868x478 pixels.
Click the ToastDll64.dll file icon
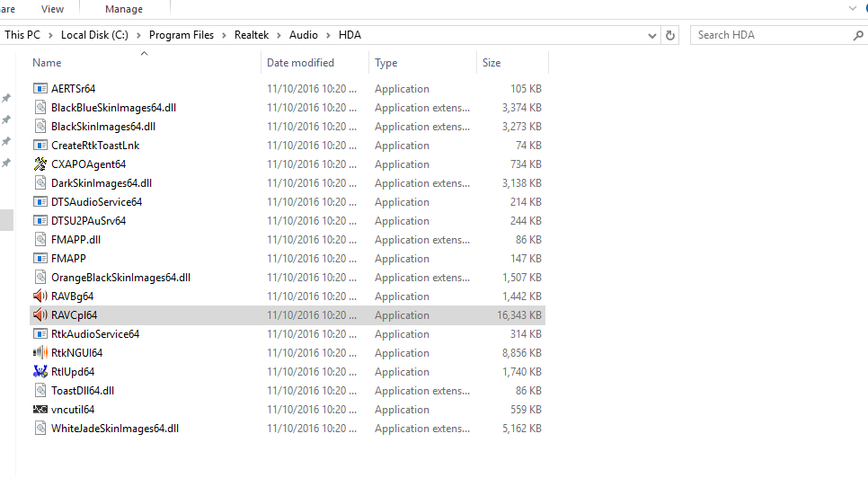40,390
